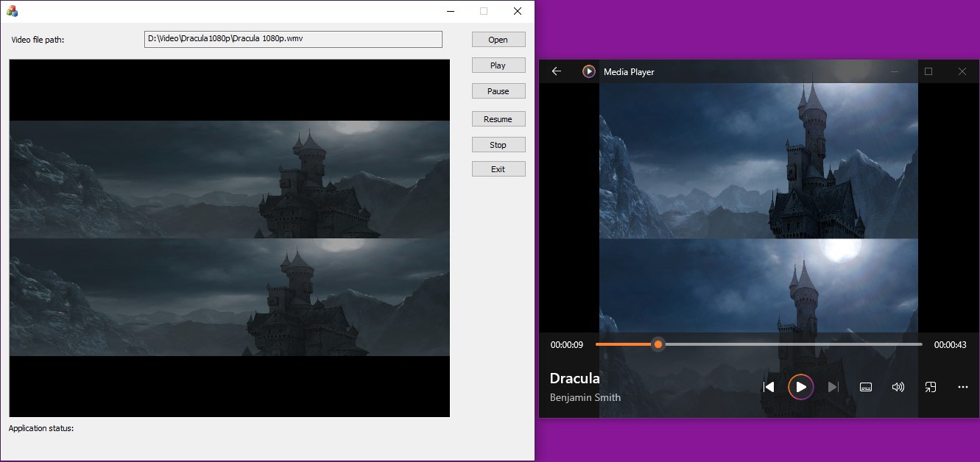Image resolution: width=980 pixels, height=462 pixels.
Task: Skip to previous track in Media Player
Action: pos(769,387)
